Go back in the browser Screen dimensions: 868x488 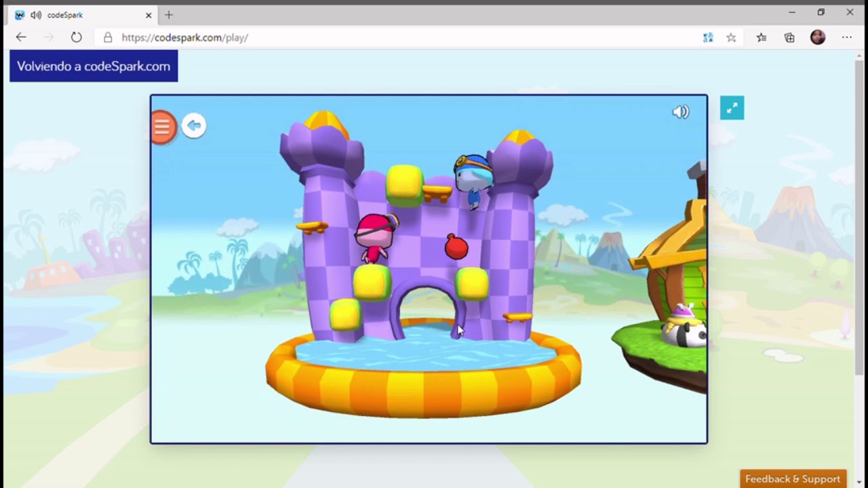pos(21,37)
